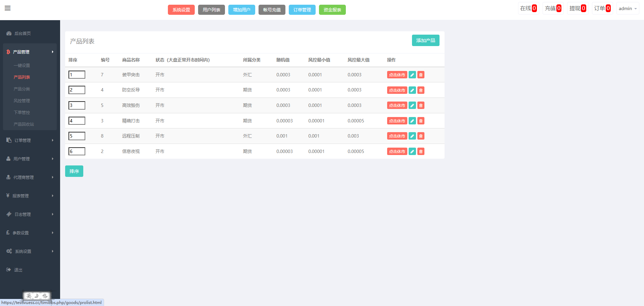Toggle 点击休市 for 信息夜视 product
Image resolution: width=644 pixels, height=306 pixels.
click(397, 151)
